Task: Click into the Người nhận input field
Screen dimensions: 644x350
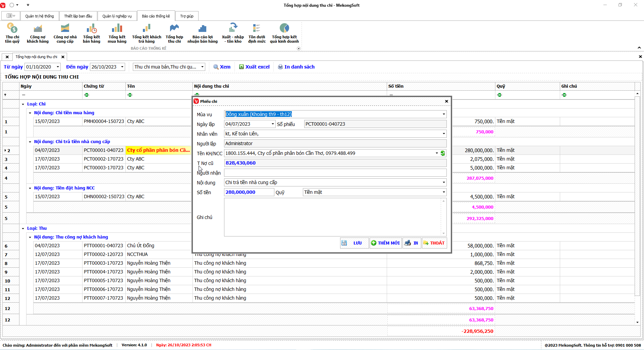Action: [x=335, y=173]
